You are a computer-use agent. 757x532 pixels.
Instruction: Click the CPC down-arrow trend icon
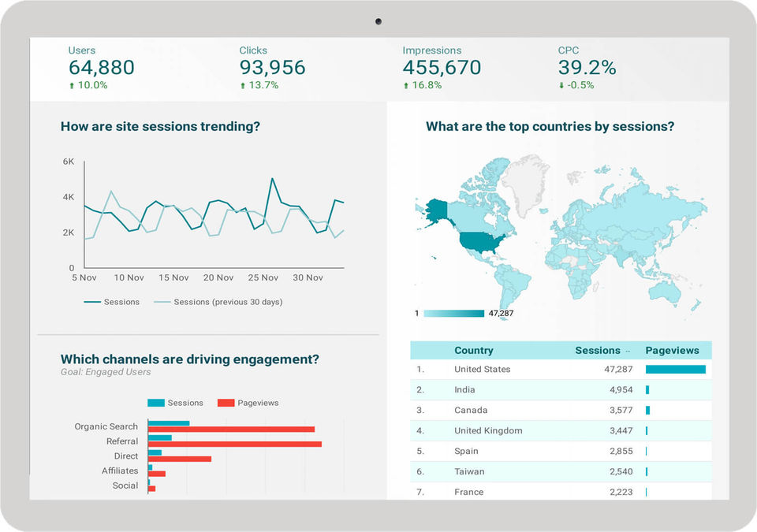[561, 85]
